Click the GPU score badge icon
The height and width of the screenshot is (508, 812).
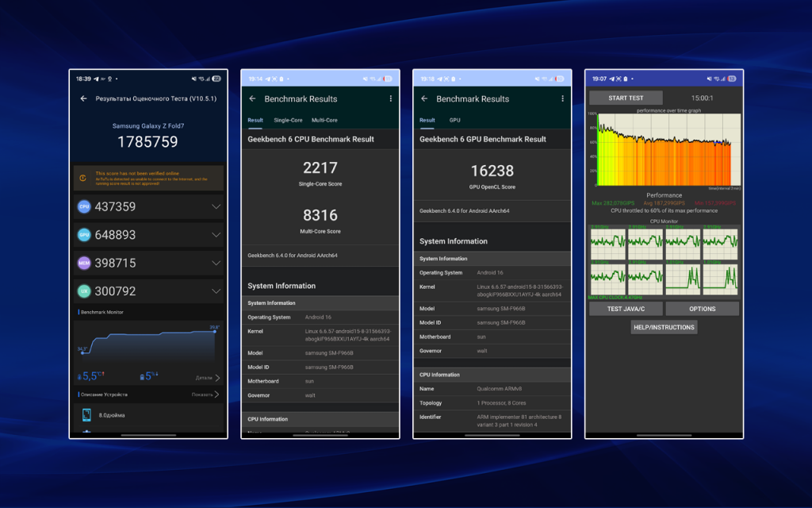click(x=84, y=235)
